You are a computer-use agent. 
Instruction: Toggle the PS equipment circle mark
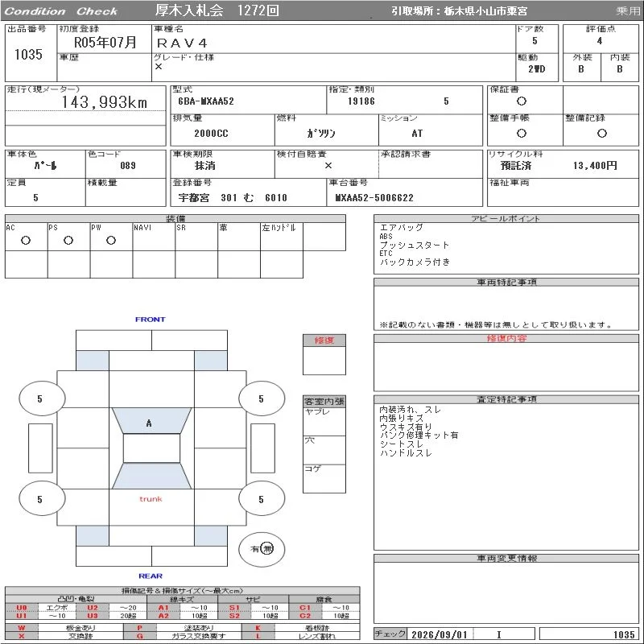pos(68,240)
